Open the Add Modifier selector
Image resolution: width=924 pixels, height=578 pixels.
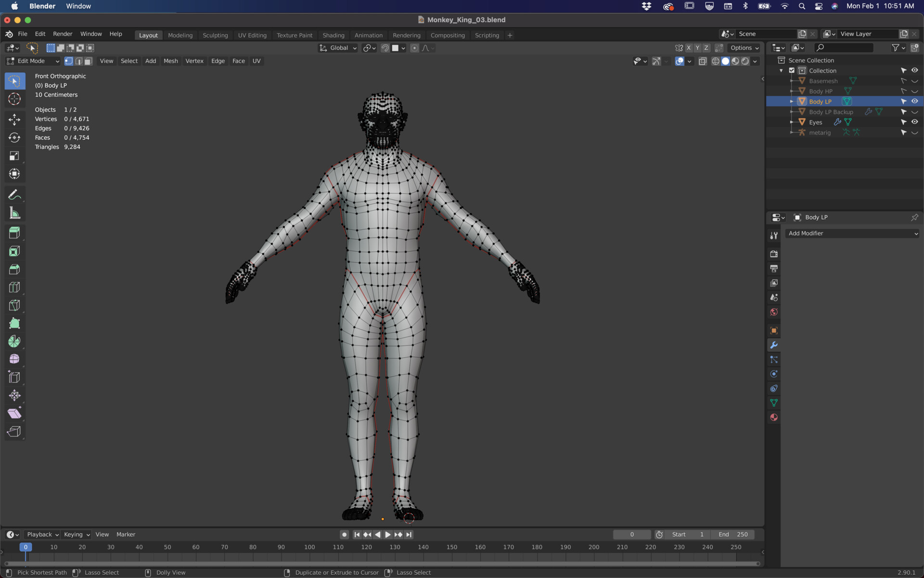852,233
